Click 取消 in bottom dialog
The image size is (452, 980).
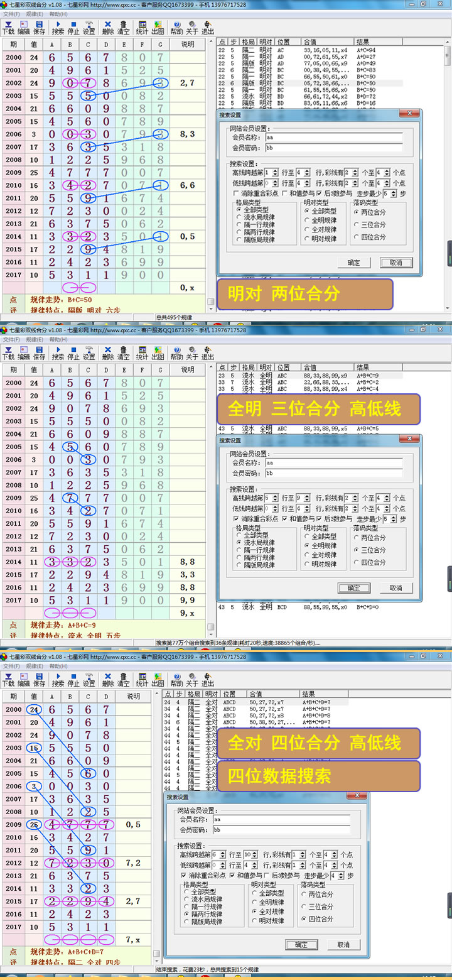point(343,945)
